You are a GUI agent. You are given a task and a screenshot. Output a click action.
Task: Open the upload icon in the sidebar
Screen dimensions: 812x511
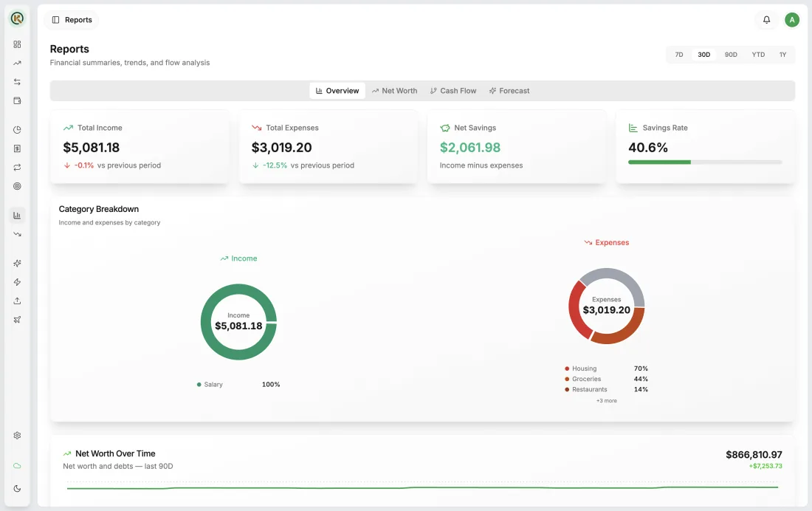point(17,301)
